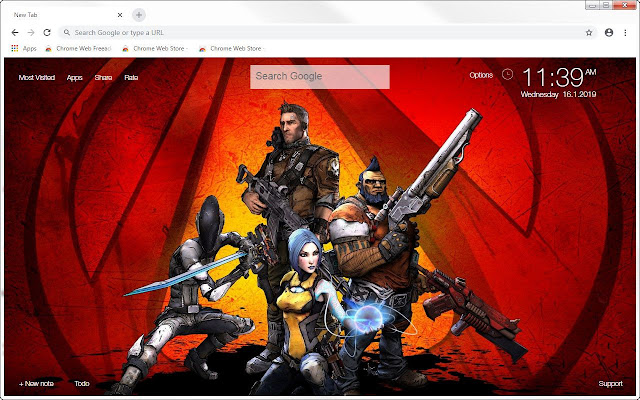The height and width of the screenshot is (400, 640).
Task: Bookmark this page with the star icon
Action: click(589, 33)
